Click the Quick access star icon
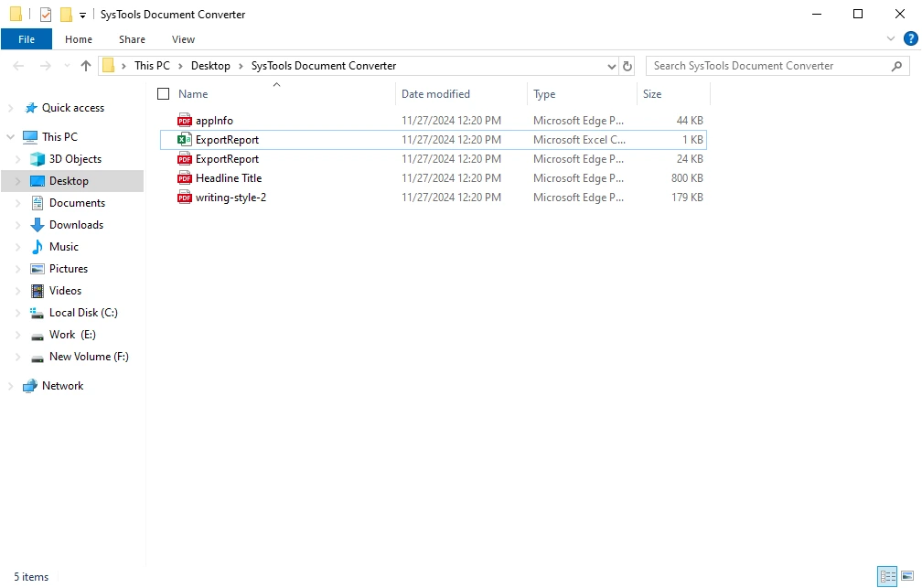 (x=30, y=108)
